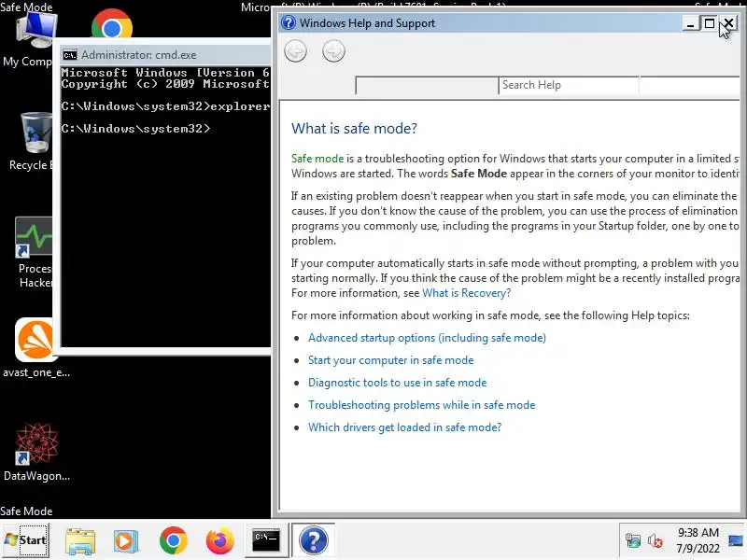The image size is (747, 560).
Task: Open the Start menu
Action: [x=26, y=540]
